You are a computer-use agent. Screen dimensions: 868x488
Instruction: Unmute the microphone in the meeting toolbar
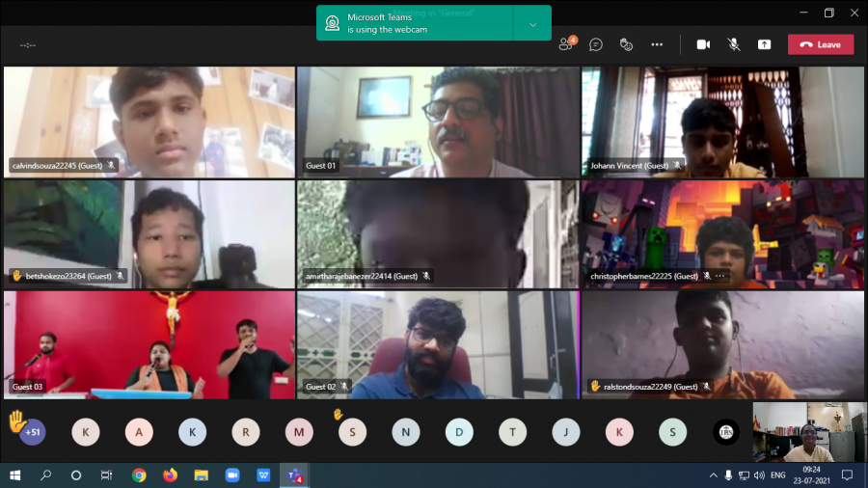click(x=734, y=44)
